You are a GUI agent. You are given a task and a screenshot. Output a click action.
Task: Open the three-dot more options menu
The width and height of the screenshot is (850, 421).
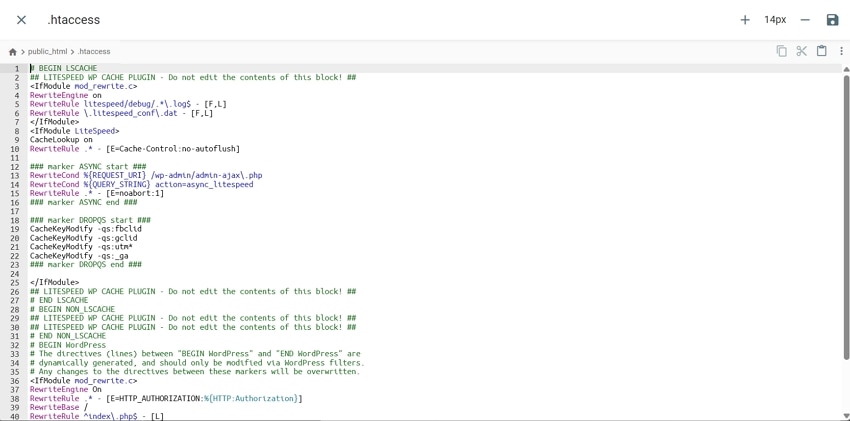[x=841, y=51]
